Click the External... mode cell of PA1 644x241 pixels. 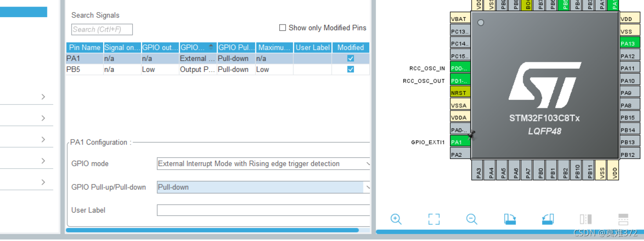198,58
